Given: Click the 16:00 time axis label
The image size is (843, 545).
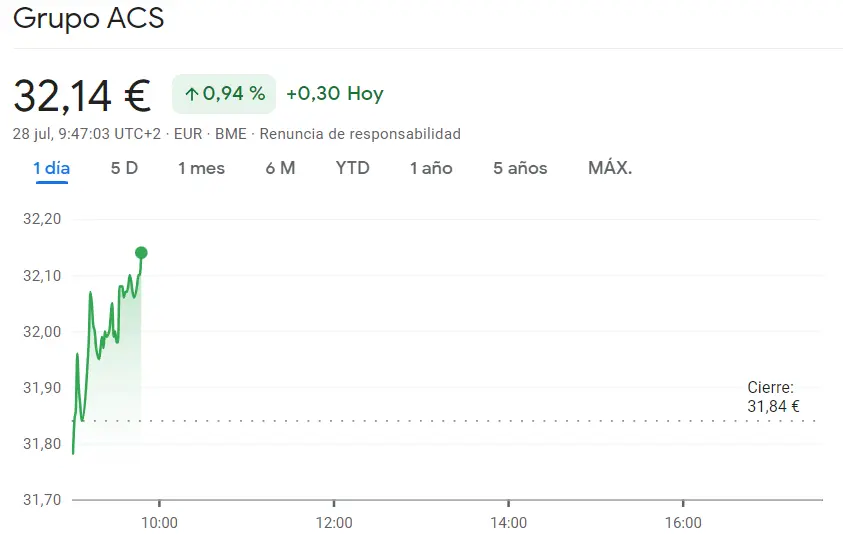Looking at the screenshot, I should [683, 522].
